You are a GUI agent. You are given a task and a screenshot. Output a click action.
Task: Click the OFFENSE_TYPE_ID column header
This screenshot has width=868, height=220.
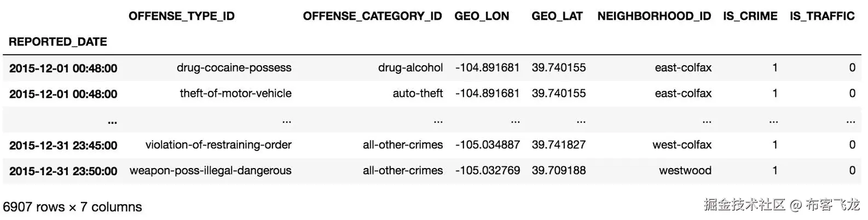pos(181,16)
